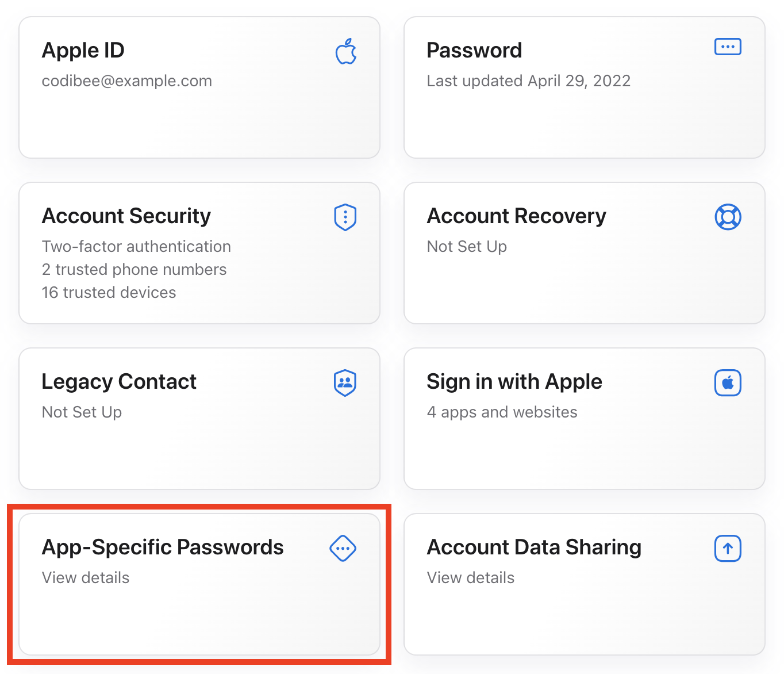
Task: Click the Account Security shield icon
Action: pyautogui.click(x=345, y=217)
